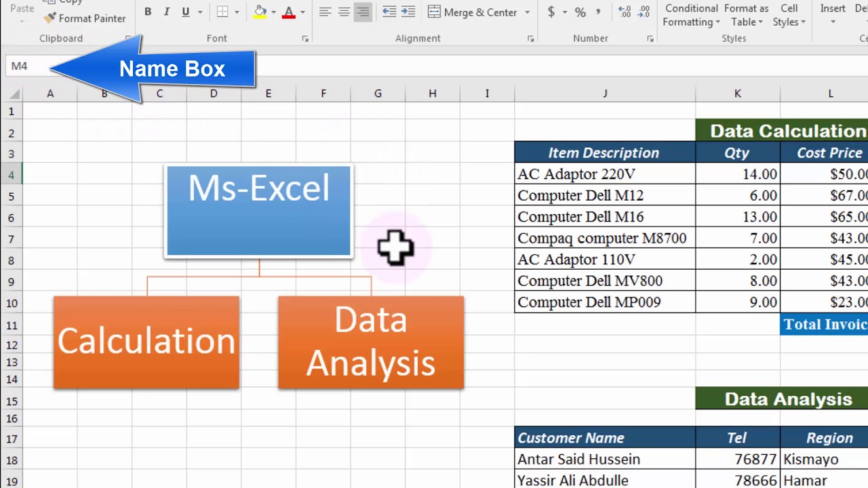Select cell AC Adaptor 220V
Image resolution: width=868 pixels, height=488 pixels.
point(605,174)
